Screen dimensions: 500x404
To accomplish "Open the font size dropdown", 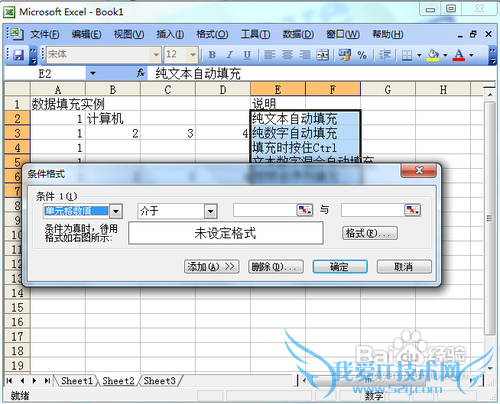I will click(193, 55).
